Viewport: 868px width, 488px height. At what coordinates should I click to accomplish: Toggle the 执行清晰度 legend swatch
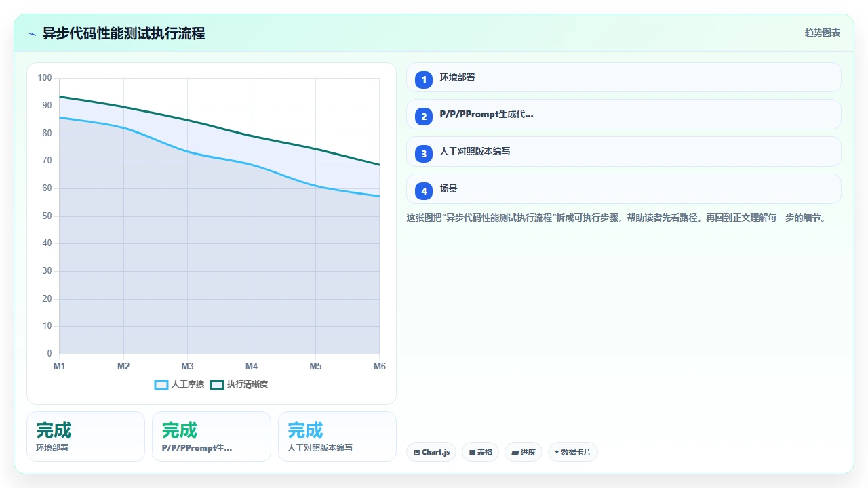click(216, 384)
